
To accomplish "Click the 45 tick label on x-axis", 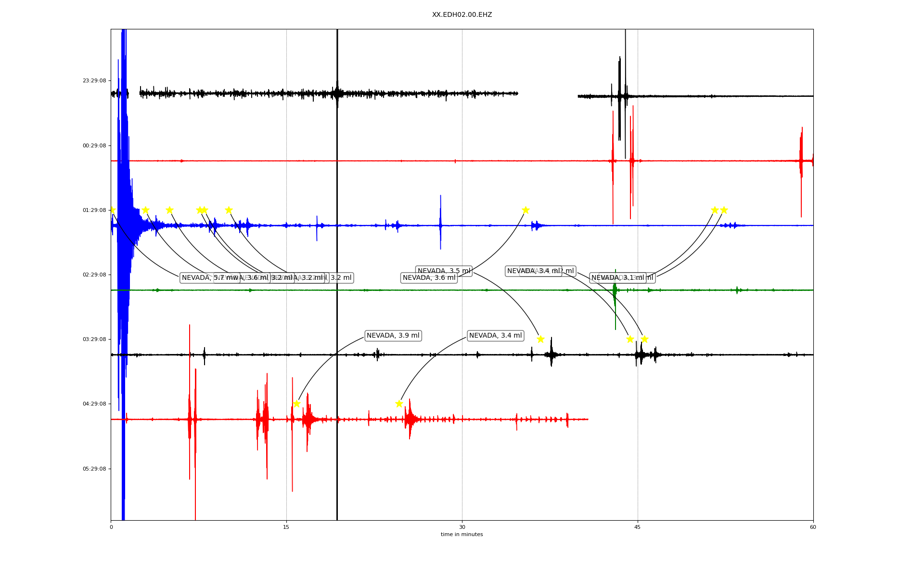I will pyautogui.click(x=638, y=527).
